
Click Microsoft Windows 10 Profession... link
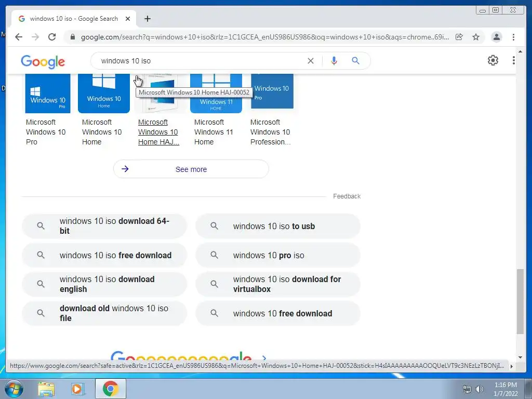[270, 132]
